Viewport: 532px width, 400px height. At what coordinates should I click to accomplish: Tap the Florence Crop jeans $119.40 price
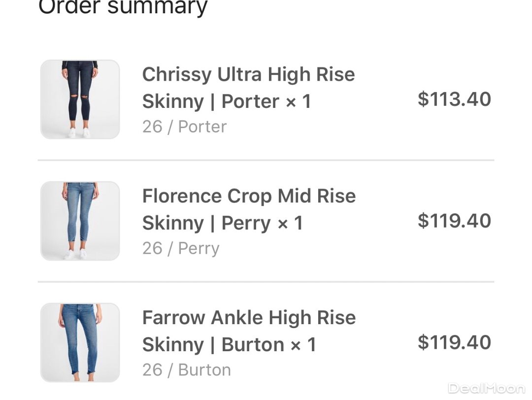[454, 221]
